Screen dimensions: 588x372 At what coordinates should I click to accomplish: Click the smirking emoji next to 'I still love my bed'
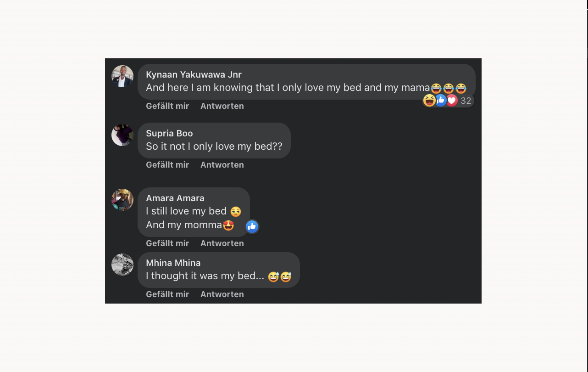pos(235,212)
